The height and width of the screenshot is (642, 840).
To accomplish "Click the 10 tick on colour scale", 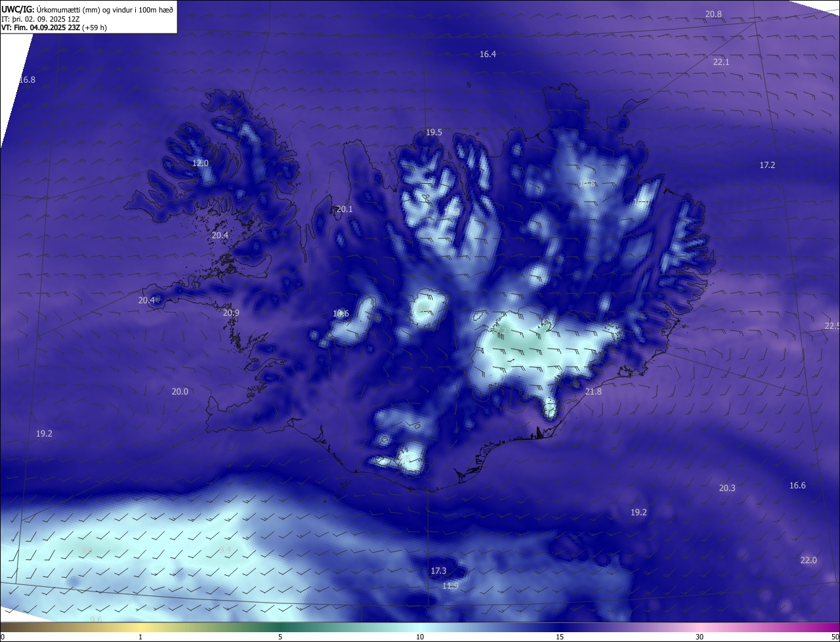I will 420,637.
